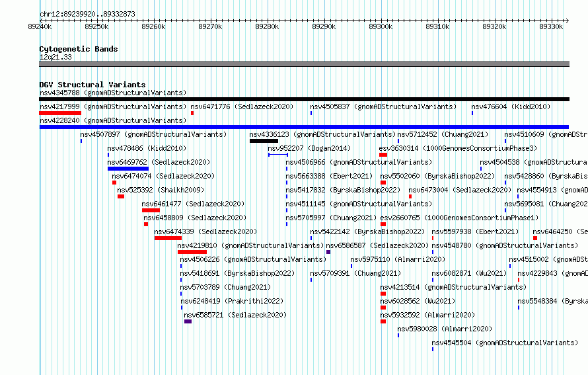Open nsv6082871 (Wu2021) label
This screenshot has width=588, height=375.
pyautogui.click(x=469, y=273)
